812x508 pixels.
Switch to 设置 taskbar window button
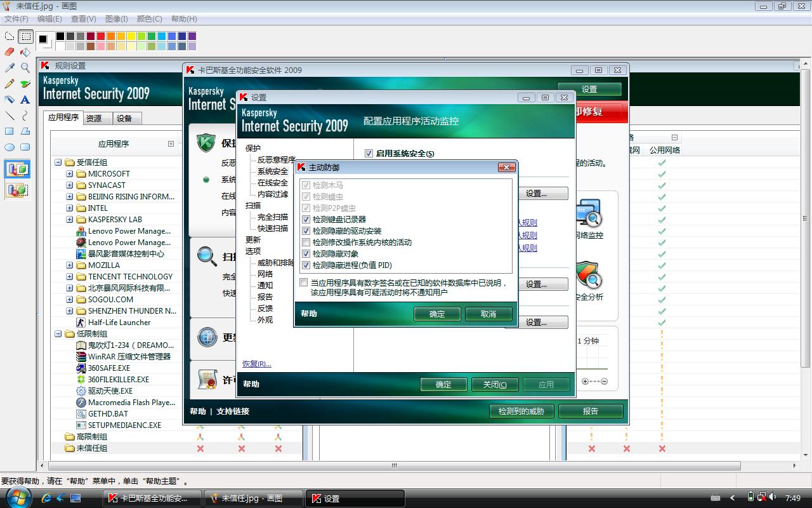pyautogui.click(x=356, y=498)
